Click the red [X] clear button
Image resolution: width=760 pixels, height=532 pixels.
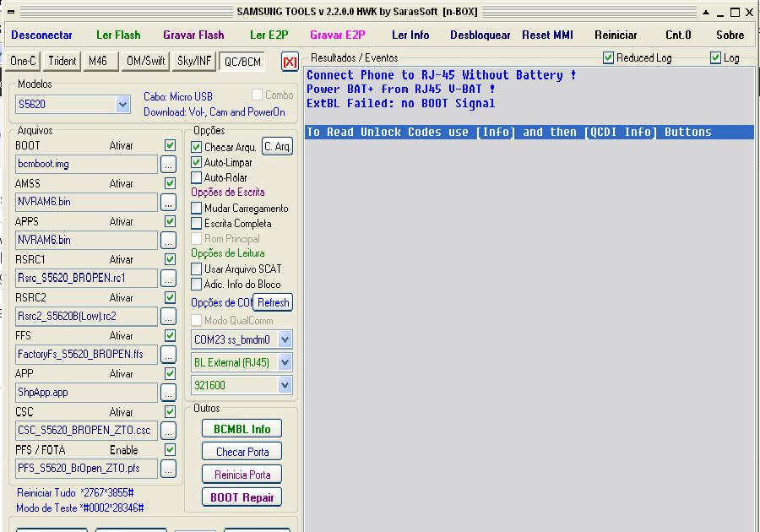[290, 62]
